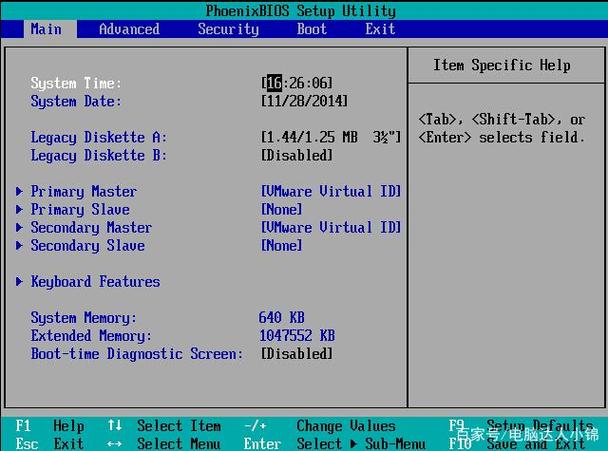Image resolution: width=608 pixels, height=451 pixels.
Task: Click the Item Specific Help heading
Action: point(502,65)
